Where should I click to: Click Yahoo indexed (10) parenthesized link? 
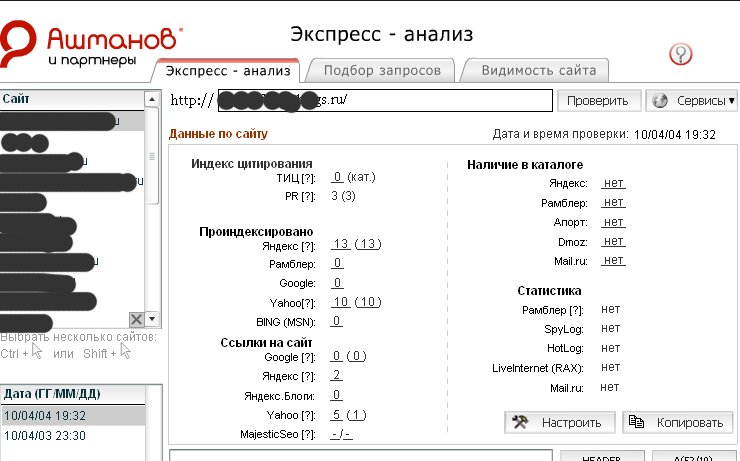(368, 302)
